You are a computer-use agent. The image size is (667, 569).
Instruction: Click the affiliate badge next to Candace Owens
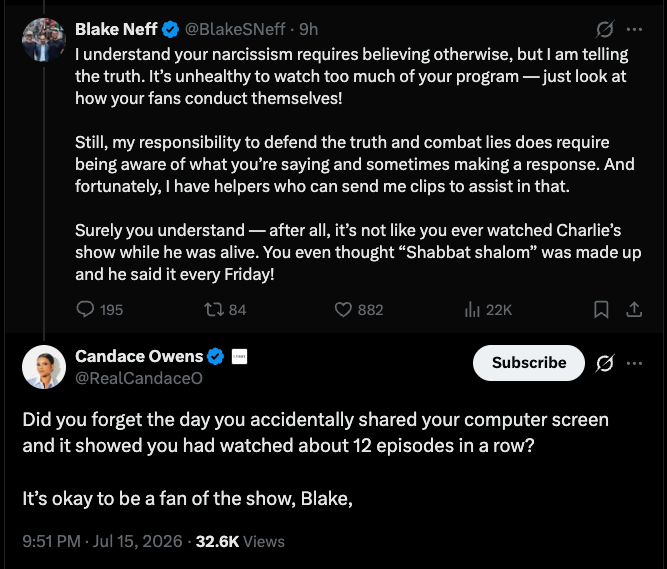(x=239, y=356)
